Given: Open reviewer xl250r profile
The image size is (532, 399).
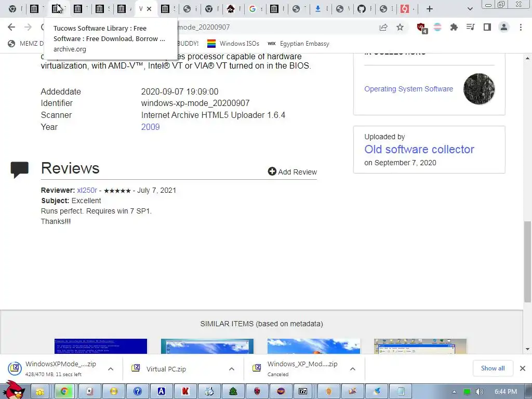Looking at the screenshot, I should tap(87, 190).
